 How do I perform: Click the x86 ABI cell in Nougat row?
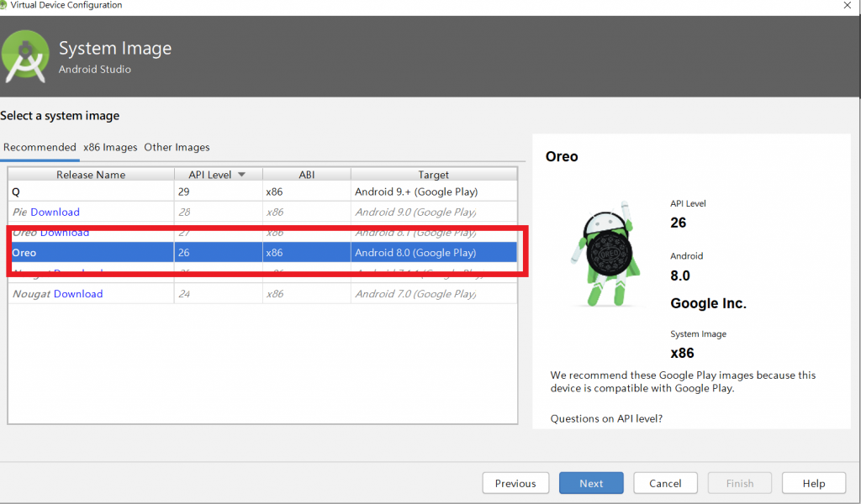click(x=306, y=294)
